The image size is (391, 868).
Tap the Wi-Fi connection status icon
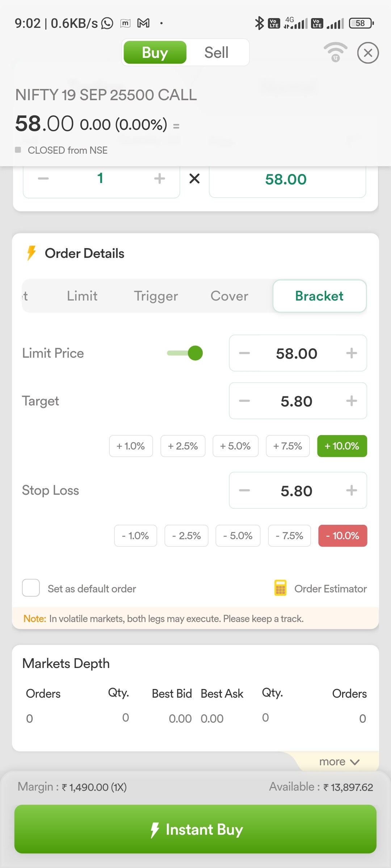(335, 52)
